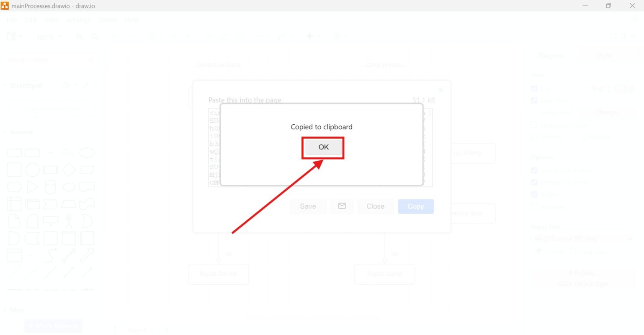The height and width of the screenshot is (335, 644).
Task: Switch to the Style tab
Action: (x=604, y=55)
